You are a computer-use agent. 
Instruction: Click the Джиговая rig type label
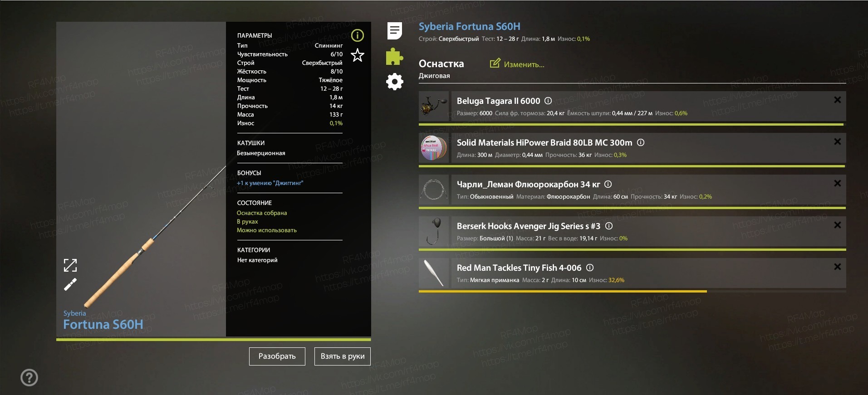coord(434,76)
